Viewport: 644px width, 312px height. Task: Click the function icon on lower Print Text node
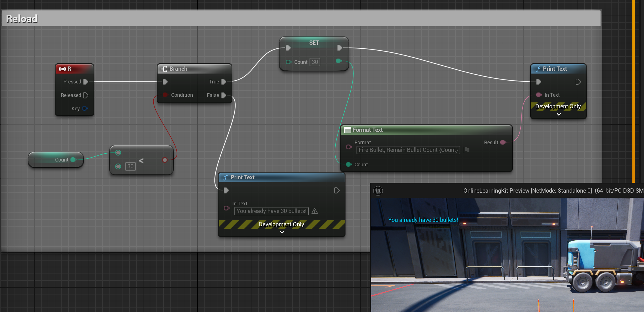click(x=226, y=177)
